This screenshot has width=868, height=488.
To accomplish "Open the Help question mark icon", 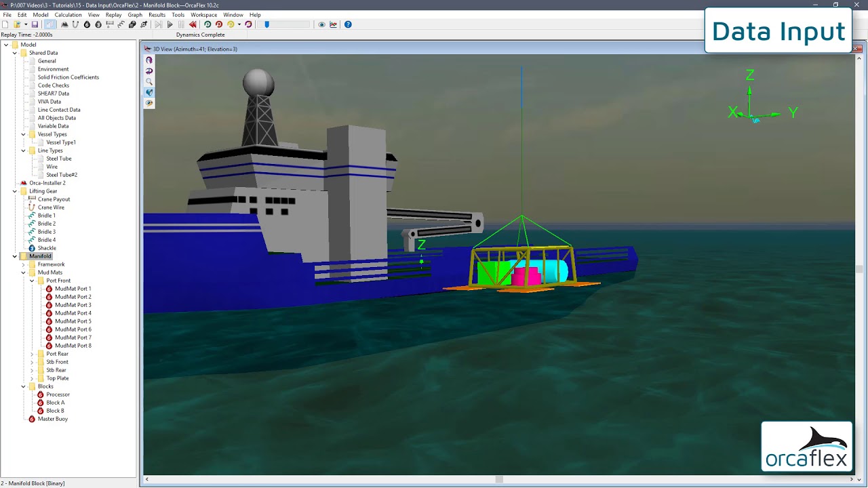I will [x=348, y=24].
